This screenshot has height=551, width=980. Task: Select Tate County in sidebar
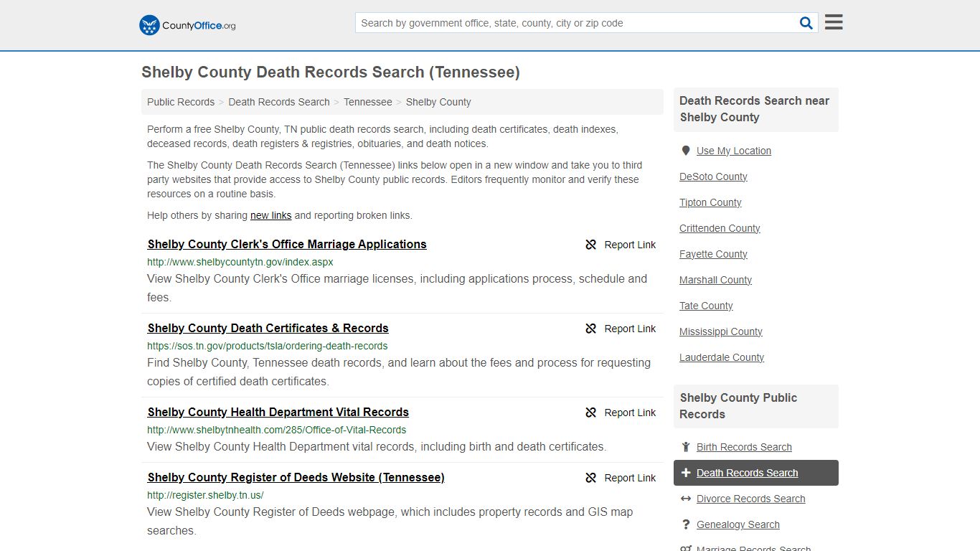[x=706, y=306]
